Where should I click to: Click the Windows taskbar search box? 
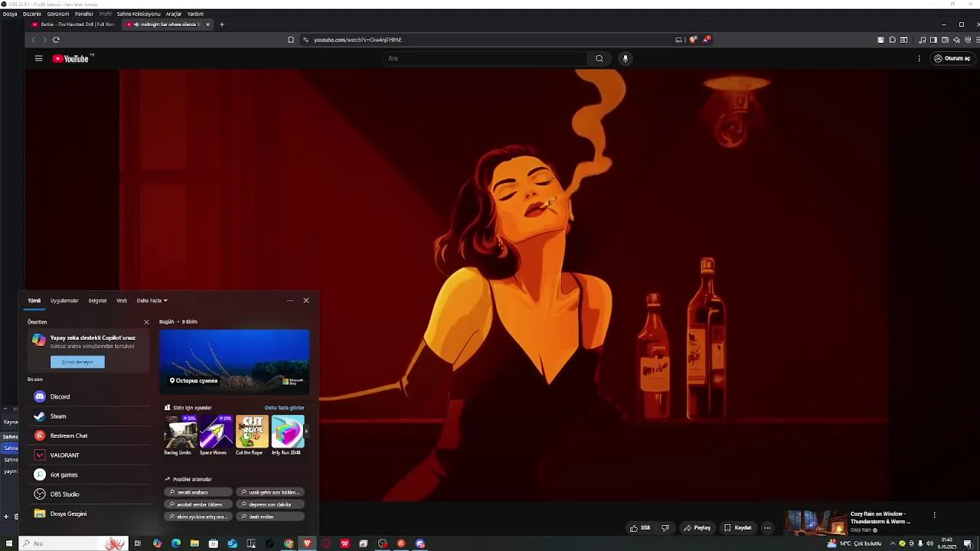[x=73, y=543]
